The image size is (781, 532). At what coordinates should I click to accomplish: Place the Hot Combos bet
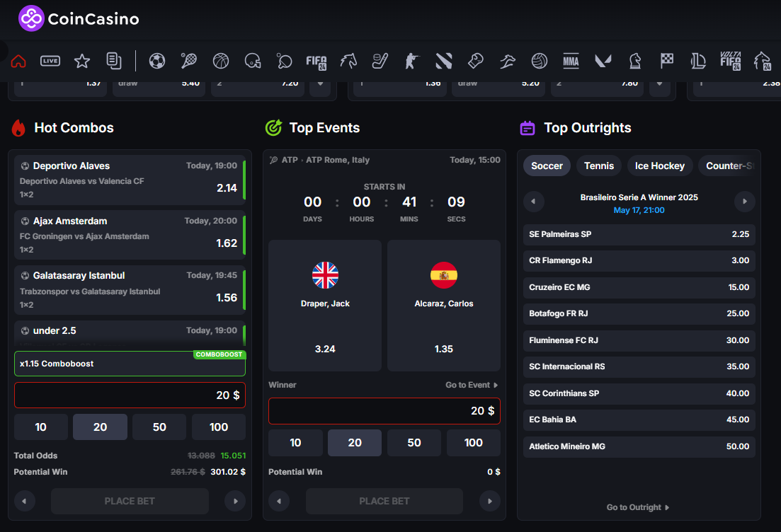(x=130, y=501)
